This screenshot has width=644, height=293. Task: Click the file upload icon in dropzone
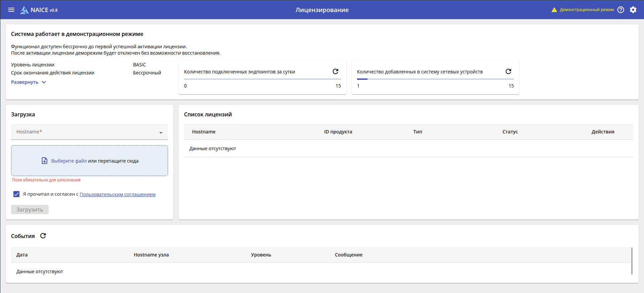pos(45,161)
